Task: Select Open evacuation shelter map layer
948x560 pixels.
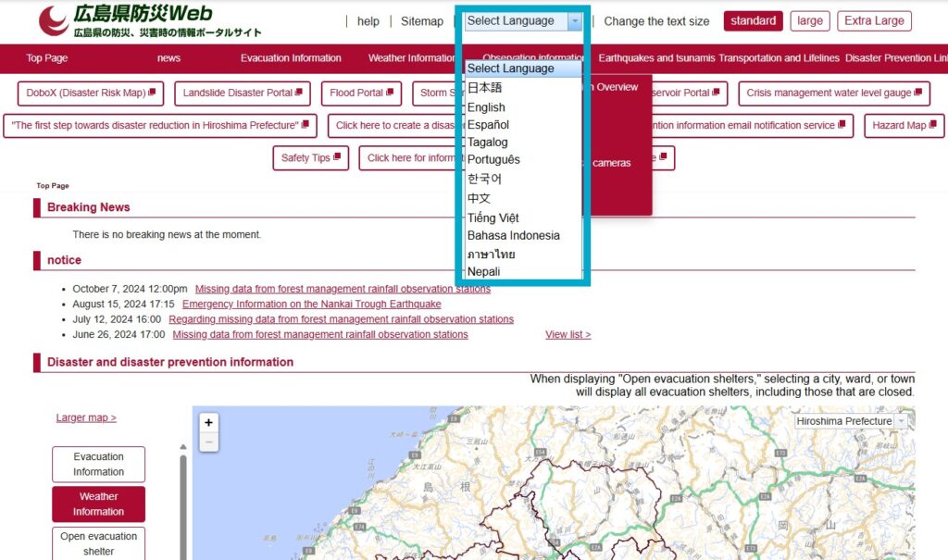Action: click(98, 543)
